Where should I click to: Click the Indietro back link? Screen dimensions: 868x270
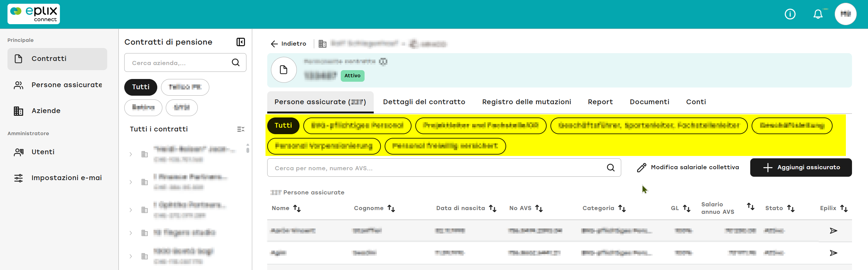[289, 44]
